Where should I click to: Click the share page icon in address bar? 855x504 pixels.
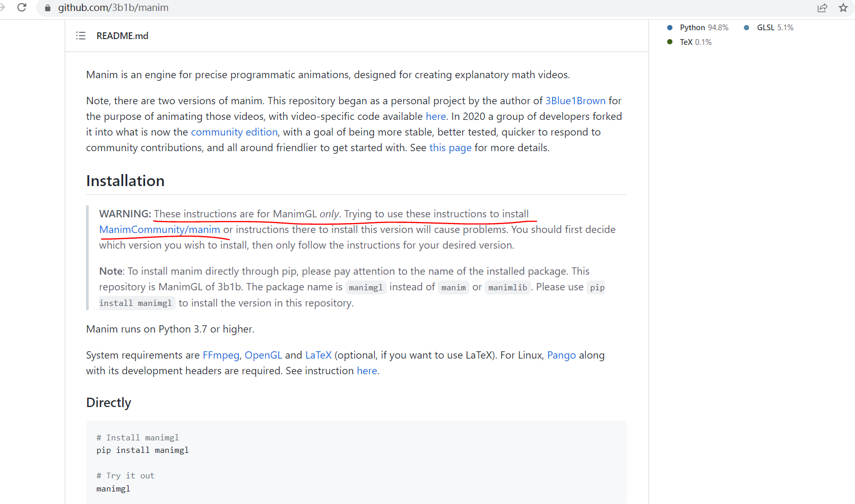[x=822, y=8]
